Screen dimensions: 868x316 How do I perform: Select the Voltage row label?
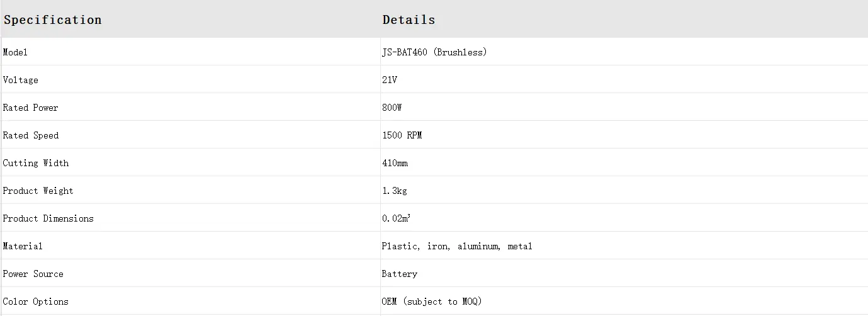pos(20,80)
